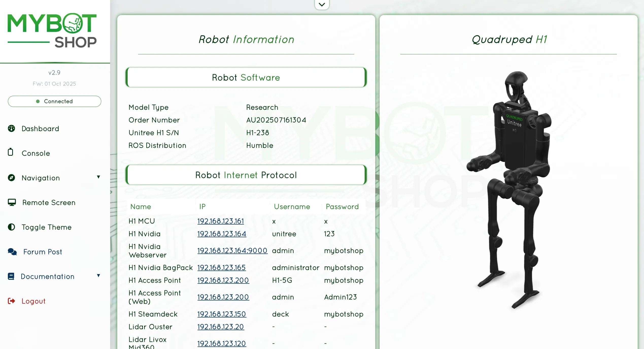Click the Navigation compass icon
This screenshot has width=644, height=349.
[11, 178]
